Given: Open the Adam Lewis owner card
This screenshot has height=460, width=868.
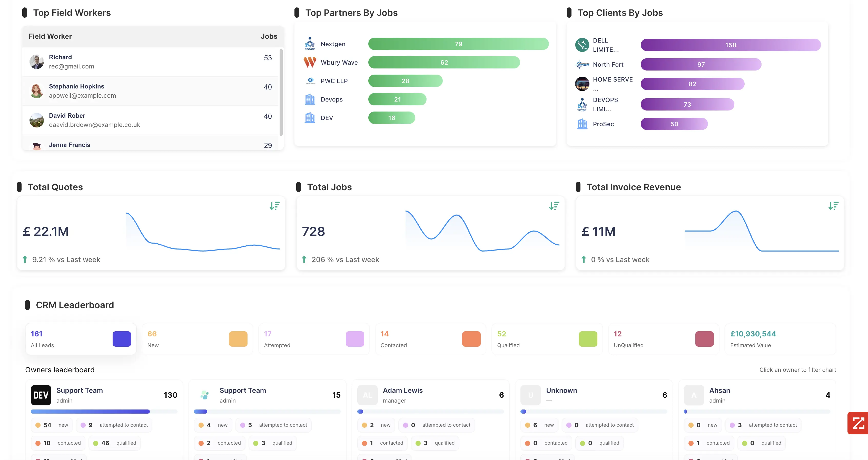Looking at the screenshot, I should (x=430, y=395).
